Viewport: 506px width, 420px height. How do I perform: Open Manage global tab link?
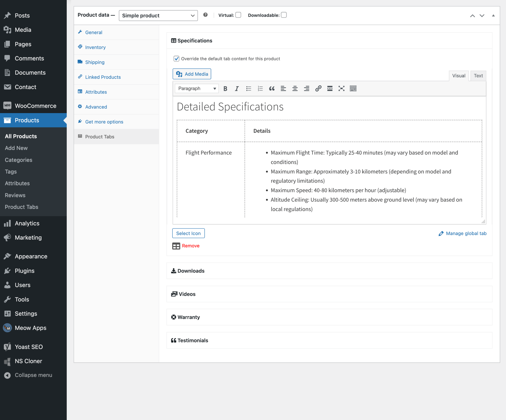pos(466,233)
